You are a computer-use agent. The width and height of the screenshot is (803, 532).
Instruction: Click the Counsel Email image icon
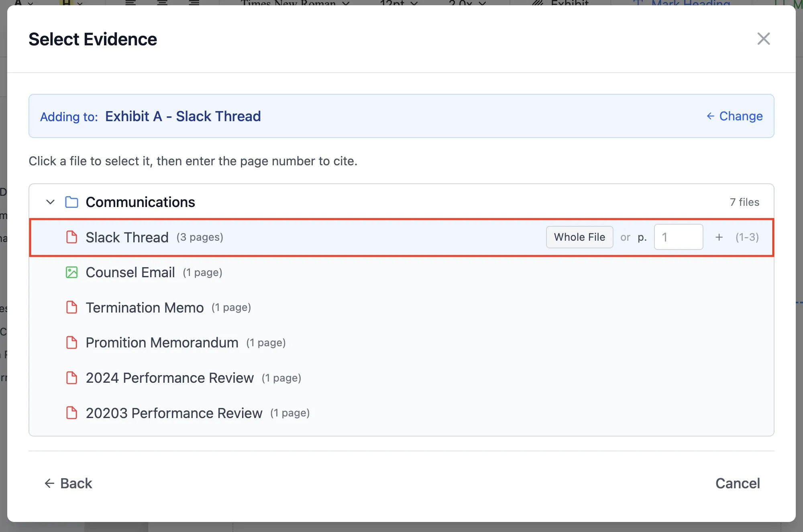[71, 272]
